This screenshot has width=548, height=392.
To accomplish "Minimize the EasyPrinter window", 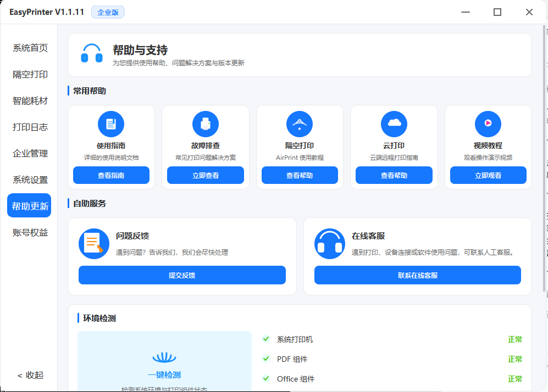I will coord(465,12).
